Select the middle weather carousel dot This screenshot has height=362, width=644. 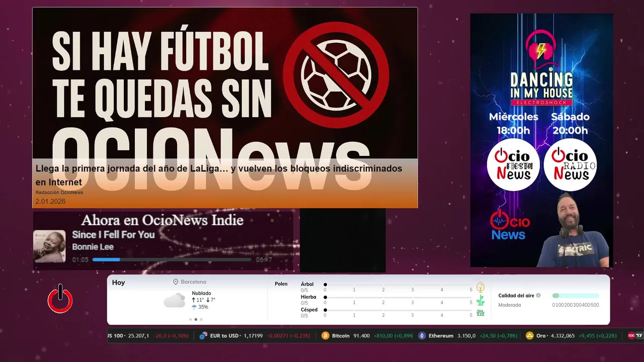click(x=196, y=319)
